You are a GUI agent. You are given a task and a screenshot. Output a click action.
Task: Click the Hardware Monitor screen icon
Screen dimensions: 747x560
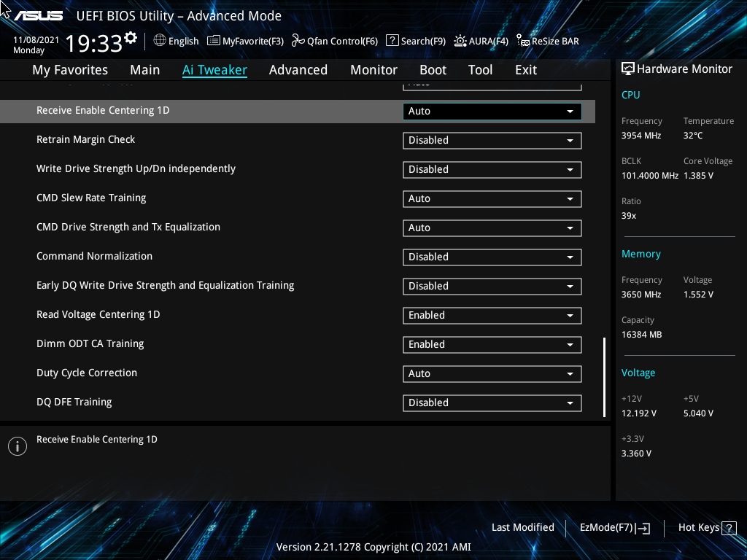[628, 69]
